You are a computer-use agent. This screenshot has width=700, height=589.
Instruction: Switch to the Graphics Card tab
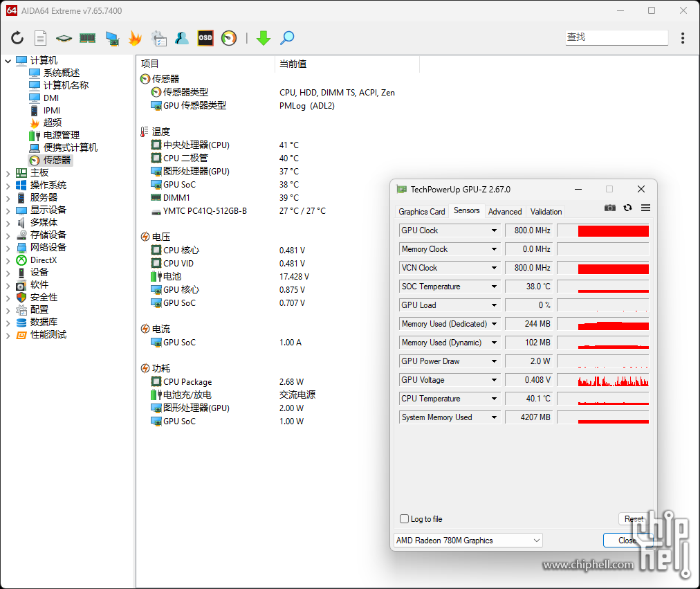(x=421, y=212)
